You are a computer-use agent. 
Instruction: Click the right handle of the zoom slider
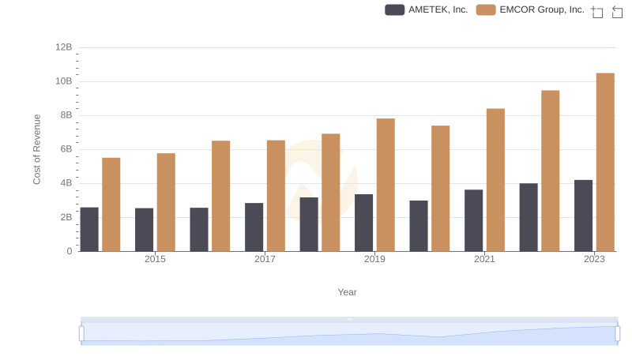coord(617,334)
